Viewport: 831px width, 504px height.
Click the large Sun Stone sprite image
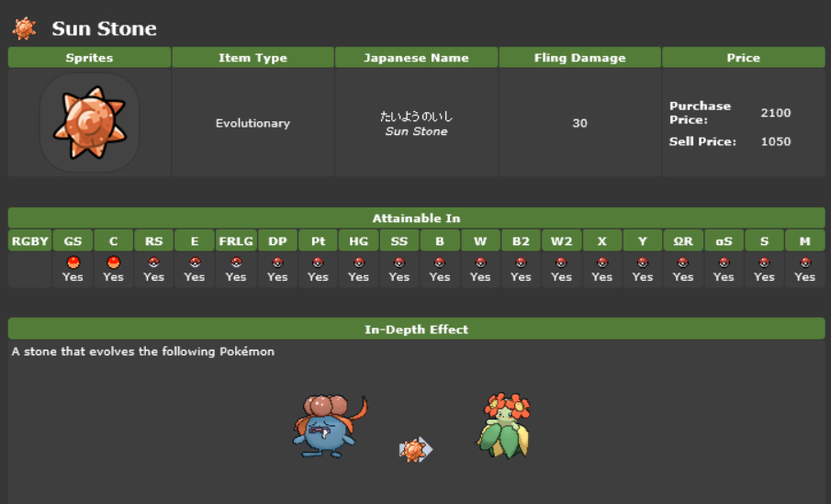[x=90, y=123]
